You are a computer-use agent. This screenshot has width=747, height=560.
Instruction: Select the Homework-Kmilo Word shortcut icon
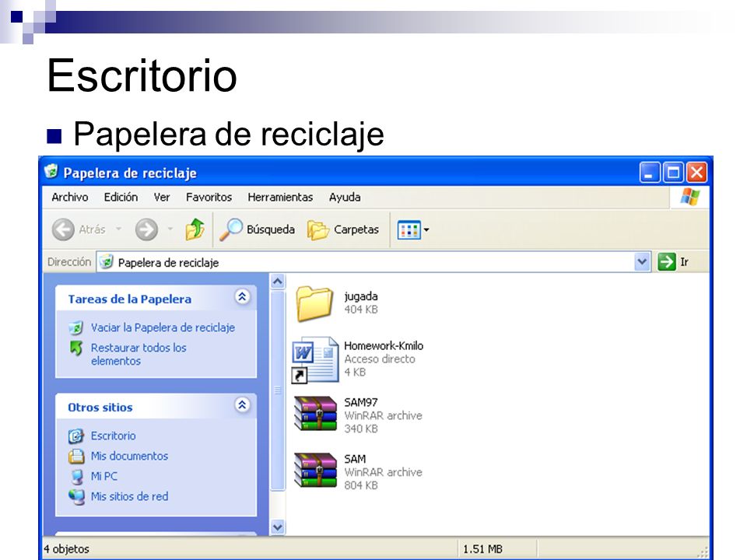(314, 359)
